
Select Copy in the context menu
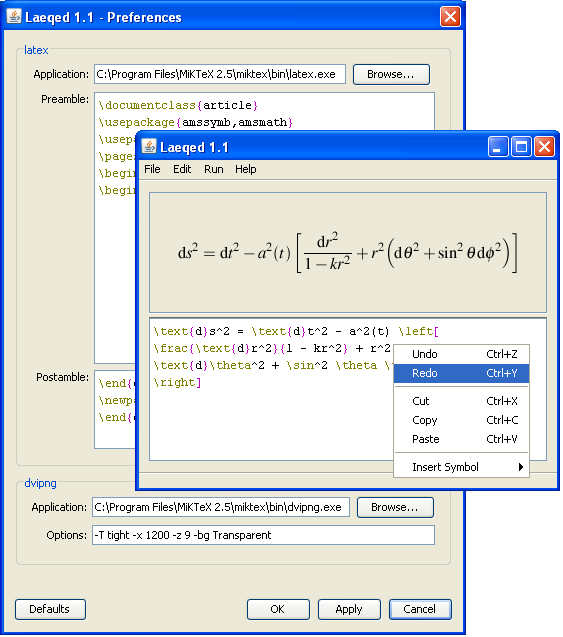click(x=461, y=420)
